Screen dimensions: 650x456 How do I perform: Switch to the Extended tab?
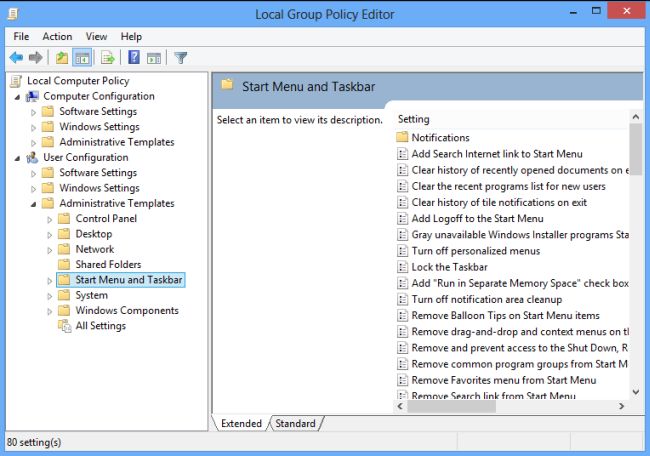pyautogui.click(x=241, y=423)
